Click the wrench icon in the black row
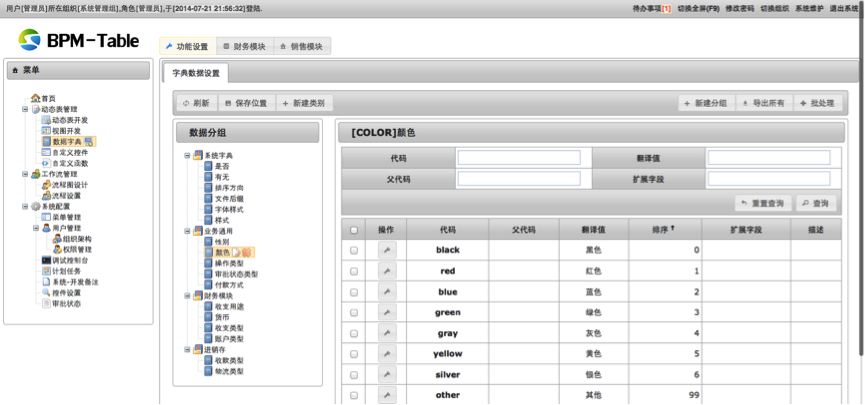865x405 pixels. click(386, 250)
